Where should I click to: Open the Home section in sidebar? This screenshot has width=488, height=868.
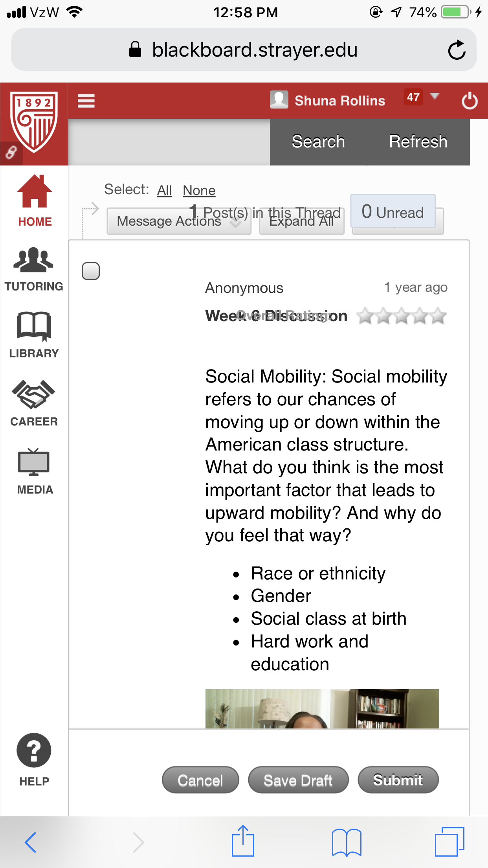(x=35, y=200)
